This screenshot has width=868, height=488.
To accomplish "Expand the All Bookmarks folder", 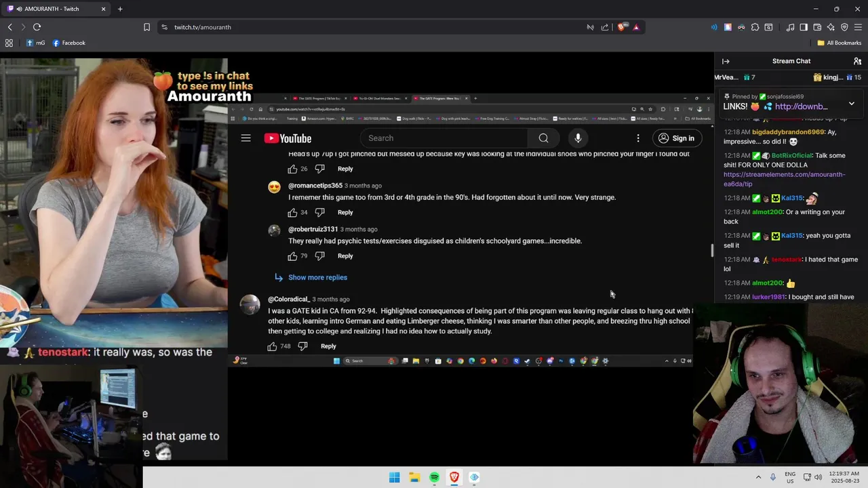I will (x=840, y=43).
